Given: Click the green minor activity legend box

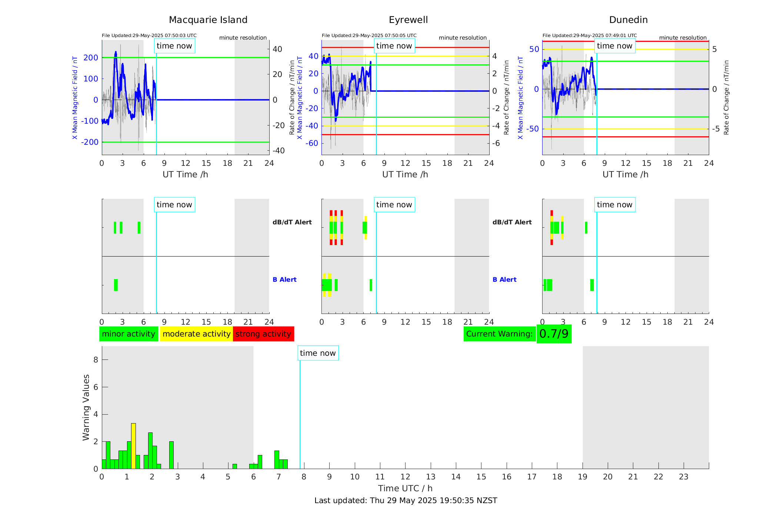Looking at the screenshot, I should [x=129, y=334].
